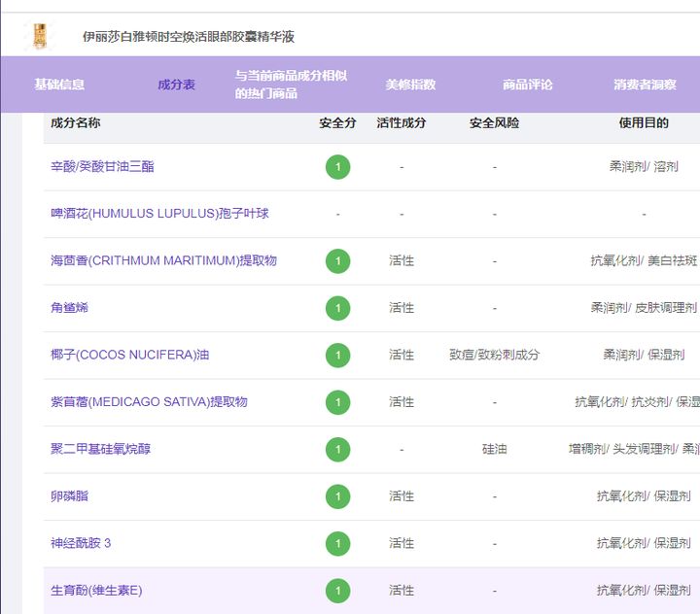
Task: Open ingredient link 角鲨烯
Action: 69,307
